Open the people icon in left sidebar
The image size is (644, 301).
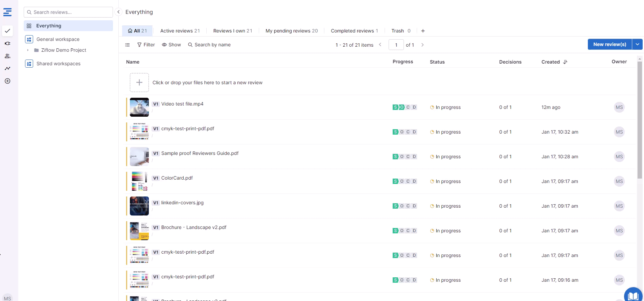click(x=7, y=56)
